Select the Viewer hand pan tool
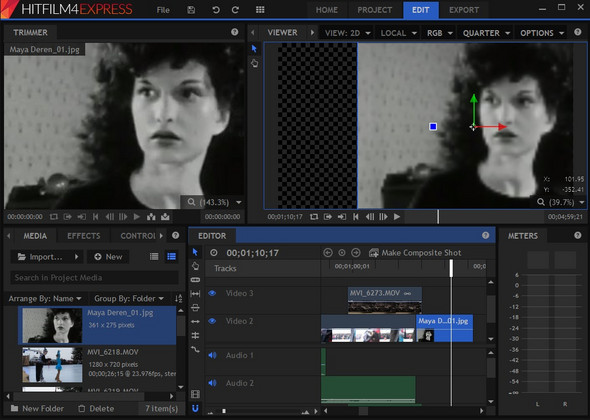Viewport: 590px width, 420px height. pyautogui.click(x=255, y=63)
